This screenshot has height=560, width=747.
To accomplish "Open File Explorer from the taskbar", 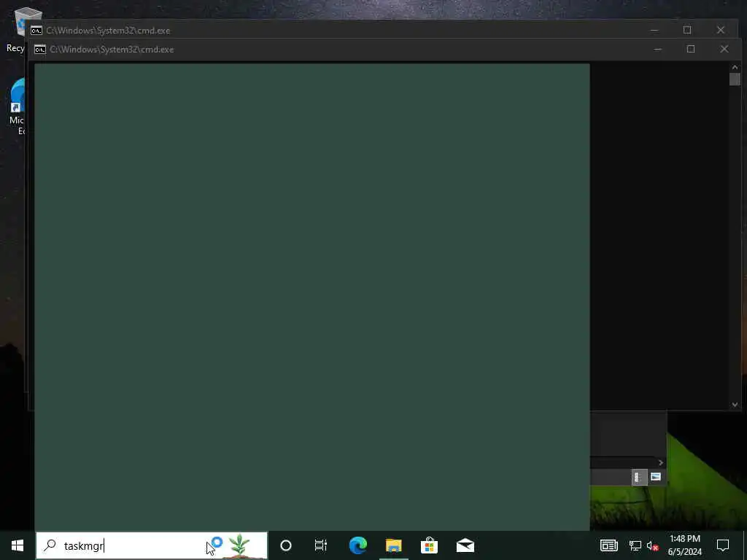I will pos(393,545).
